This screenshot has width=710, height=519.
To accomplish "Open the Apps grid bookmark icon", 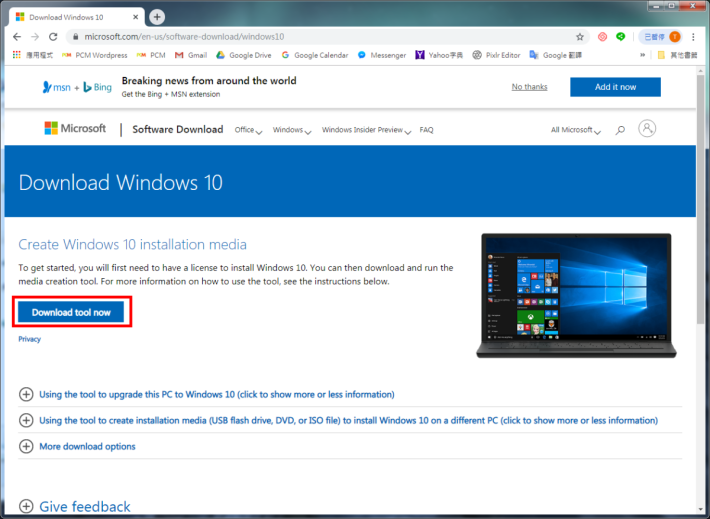I will [17, 55].
